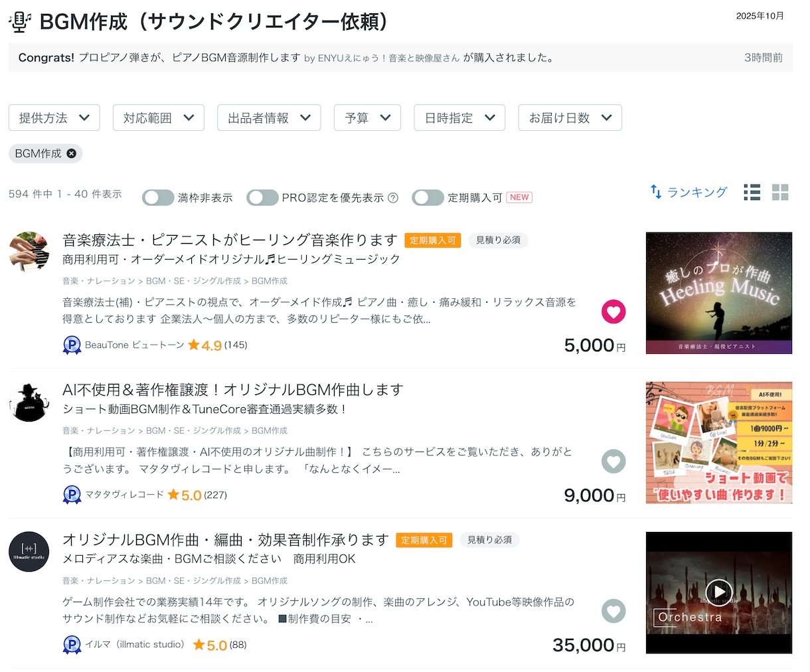Click help icon beside PRO認定を優先表示
Image resolution: width=810 pixels, height=672 pixels.
[393, 198]
